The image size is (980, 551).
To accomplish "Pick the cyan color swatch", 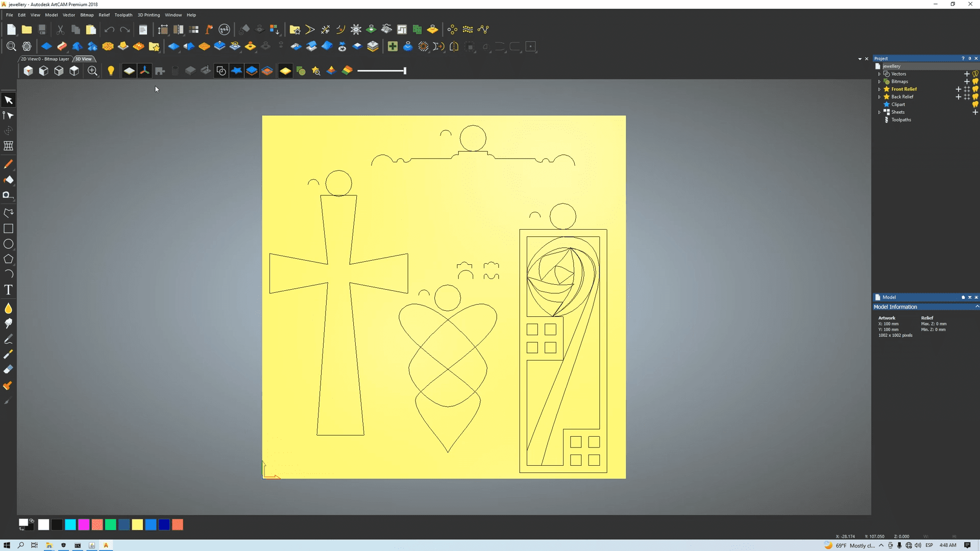I will click(70, 524).
